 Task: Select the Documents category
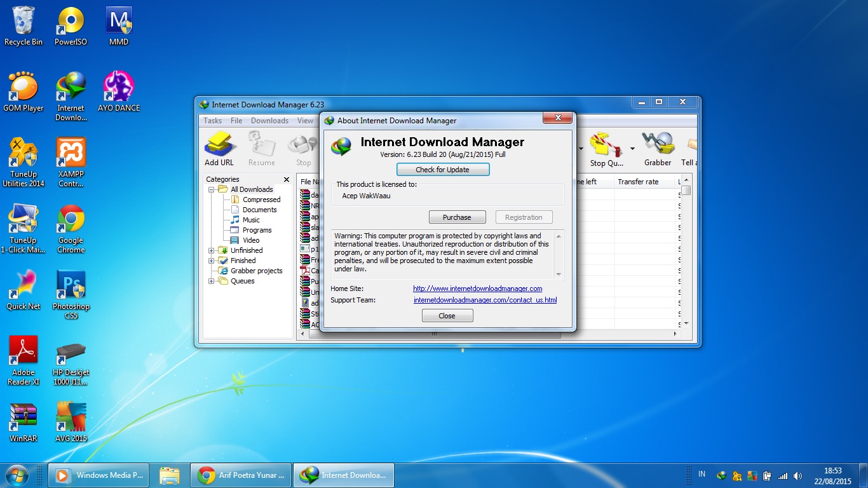click(259, 210)
